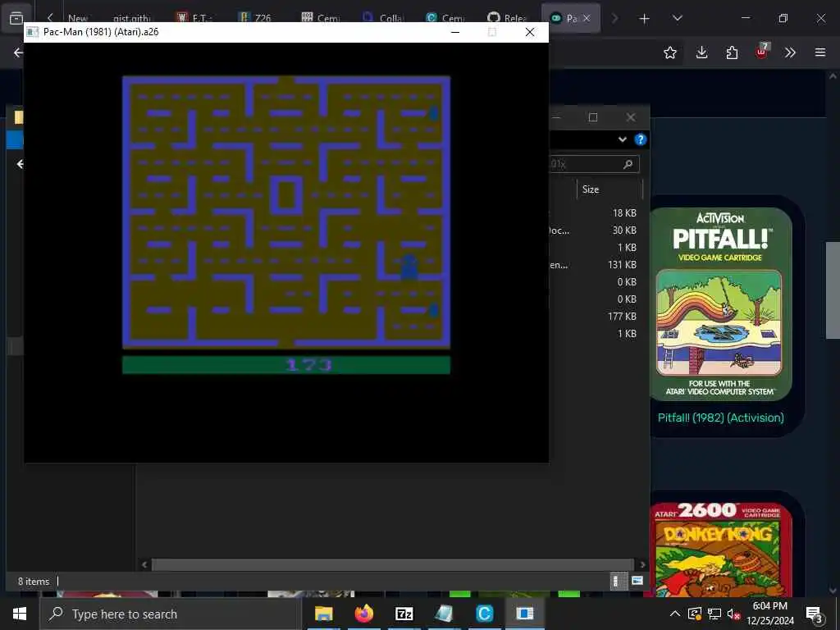
Task: Click the browser page vertical scrollbar thumb
Action: pyautogui.click(x=833, y=290)
